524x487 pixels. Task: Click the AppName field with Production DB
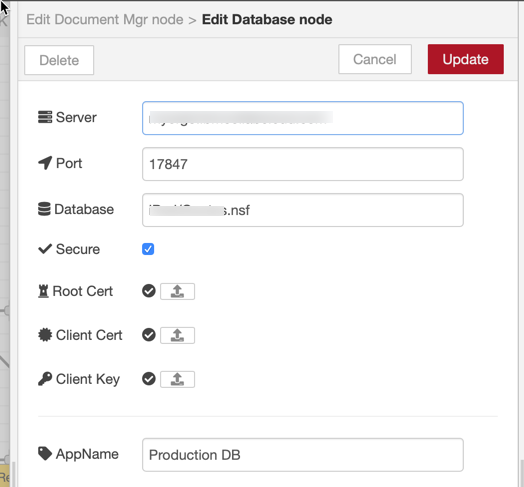pyautogui.click(x=303, y=455)
